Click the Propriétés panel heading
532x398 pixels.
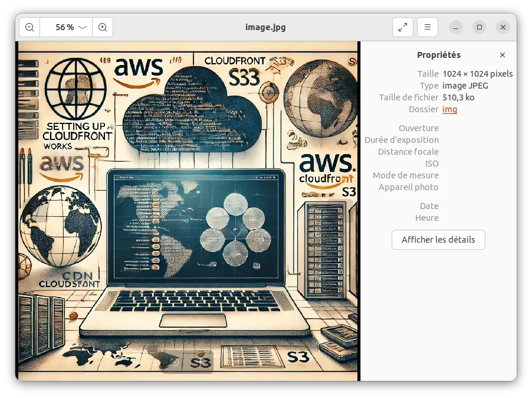click(x=439, y=55)
